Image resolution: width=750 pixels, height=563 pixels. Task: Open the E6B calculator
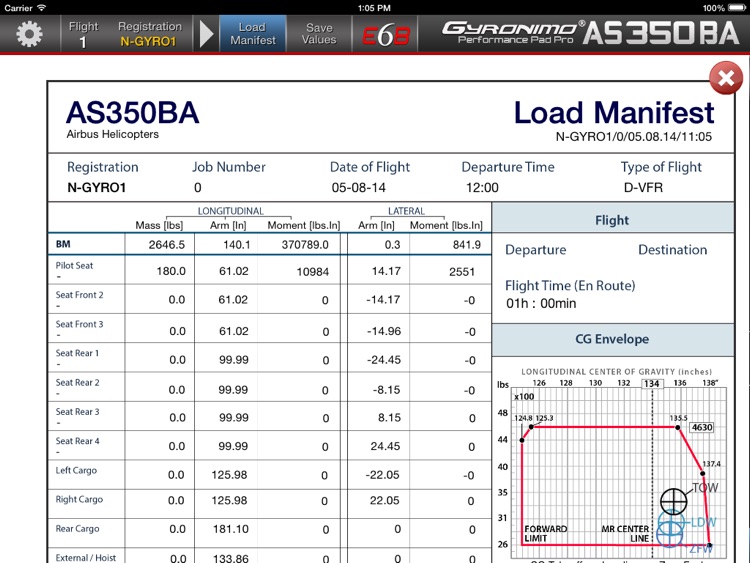pos(386,34)
